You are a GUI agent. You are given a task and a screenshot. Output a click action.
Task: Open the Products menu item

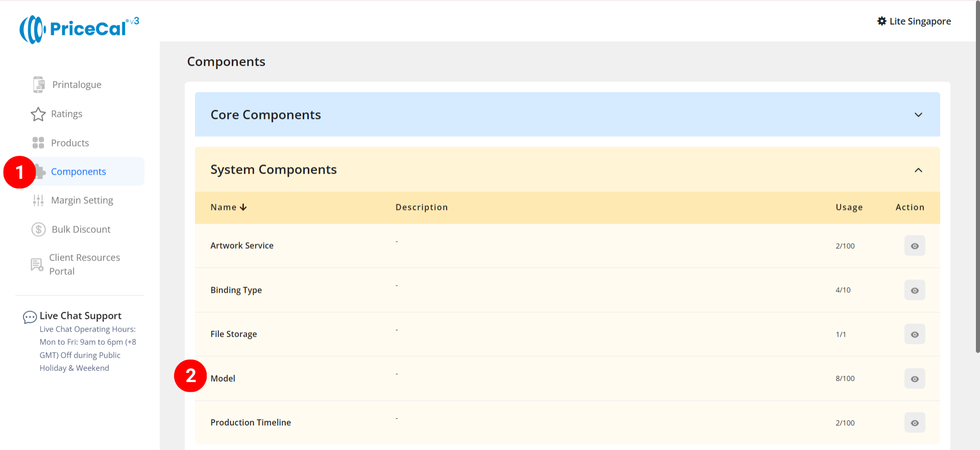(70, 143)
